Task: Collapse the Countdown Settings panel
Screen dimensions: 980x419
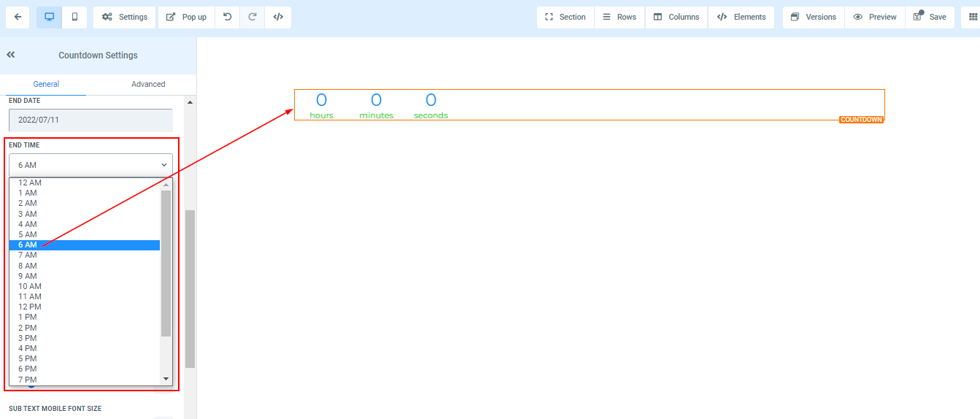Action: 11,55
